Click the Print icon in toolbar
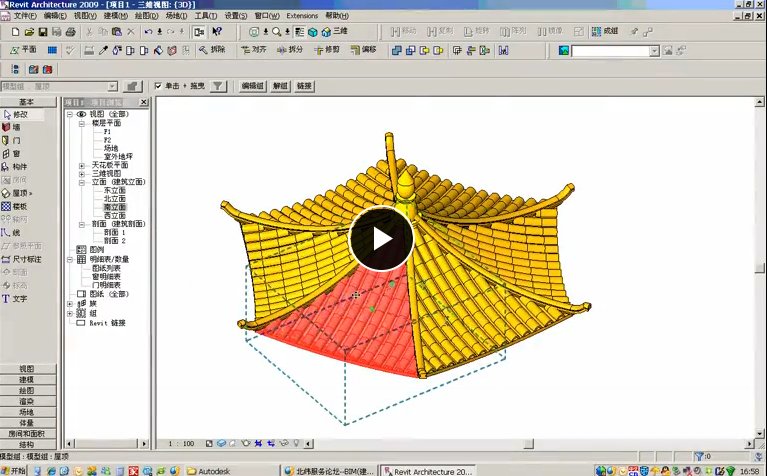 (x=70, y=32)
